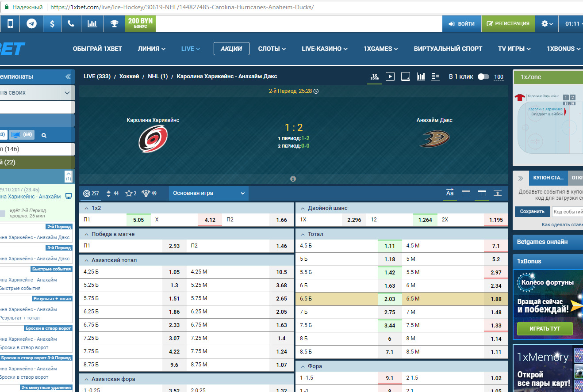Open the Betgames онлайн panel
Viewport: 583px width, 392px height.
click(548, 242)
